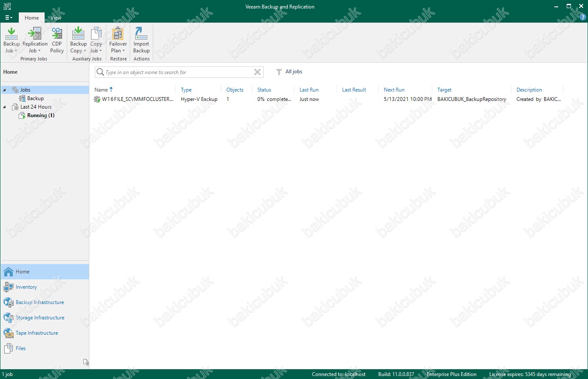Click the filter funnel icon
Image resolution: width=588 pixels, height=379 pixels.
click(279, 72)
